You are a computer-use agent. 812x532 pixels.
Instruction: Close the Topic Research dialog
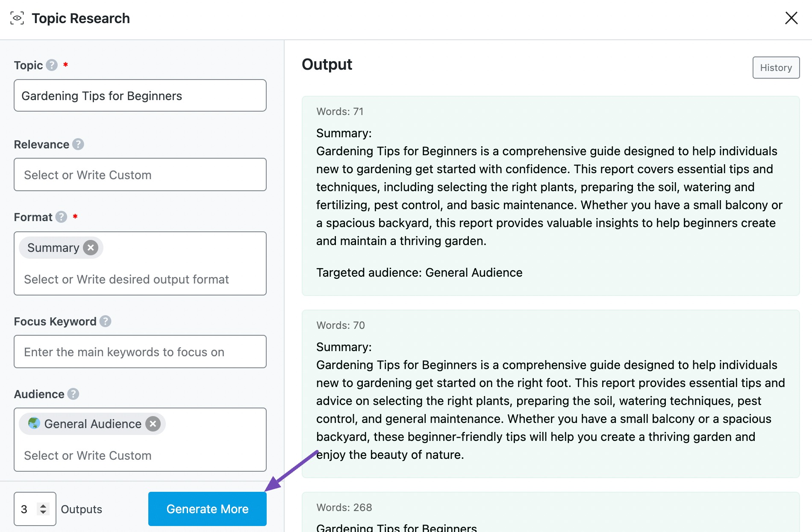[791, 18]
